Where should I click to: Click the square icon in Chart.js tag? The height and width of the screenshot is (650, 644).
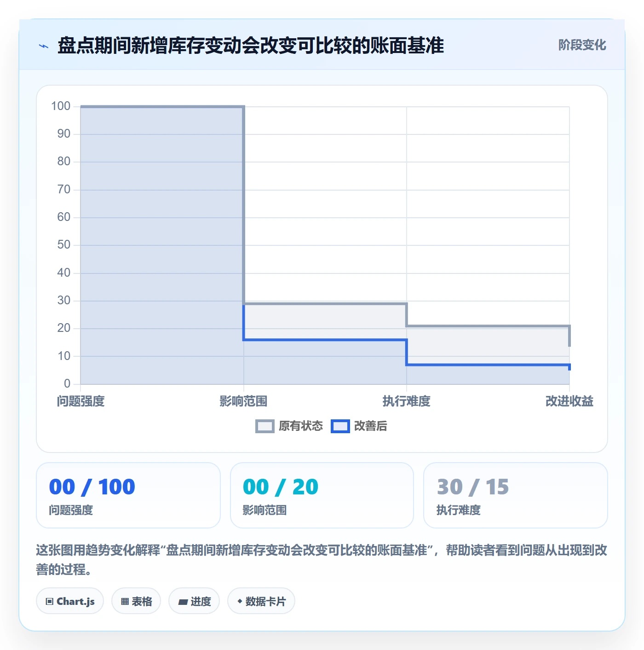(x=50, y=601)
